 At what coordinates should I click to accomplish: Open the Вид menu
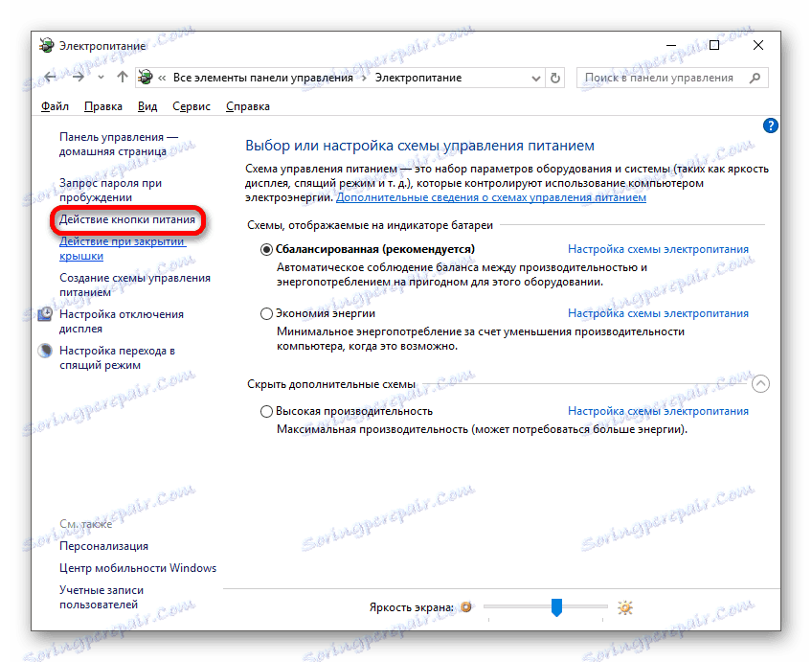(147, 106)
